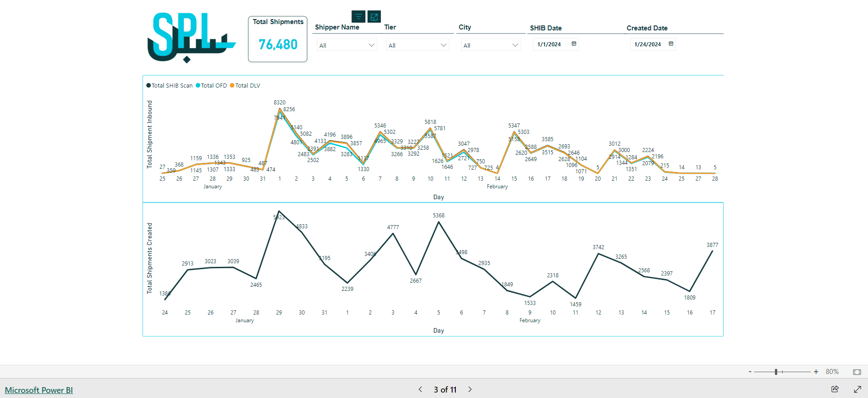The height and width of the screenshot is (398, 868).
Task: Click the January label in lower chart
Action: pyautogui.click(x=244, y=320)
